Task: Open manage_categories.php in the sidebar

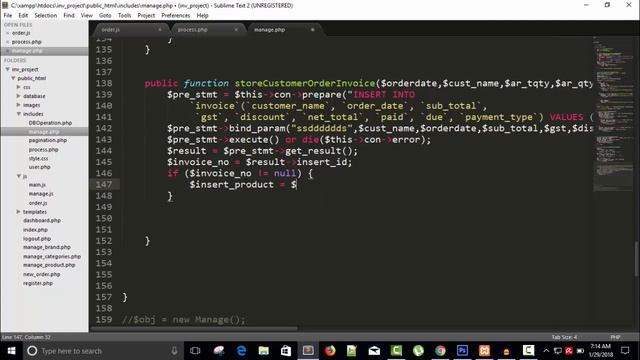Action: pos(52,256)
